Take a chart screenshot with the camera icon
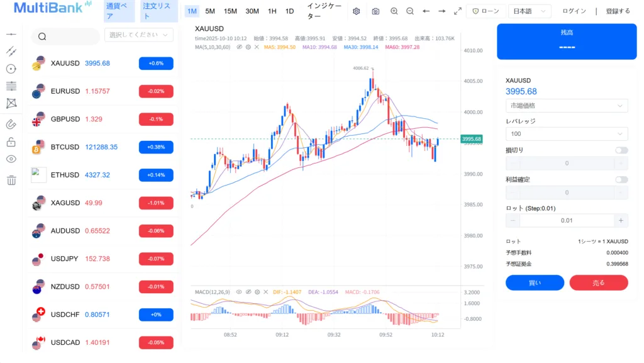 coord(375,11)
